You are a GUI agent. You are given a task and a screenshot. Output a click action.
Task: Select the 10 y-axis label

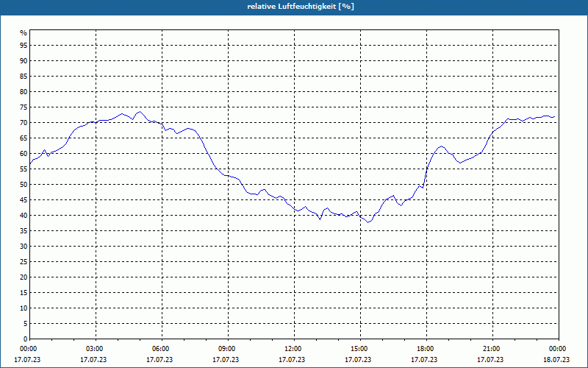tap(24, 308)
